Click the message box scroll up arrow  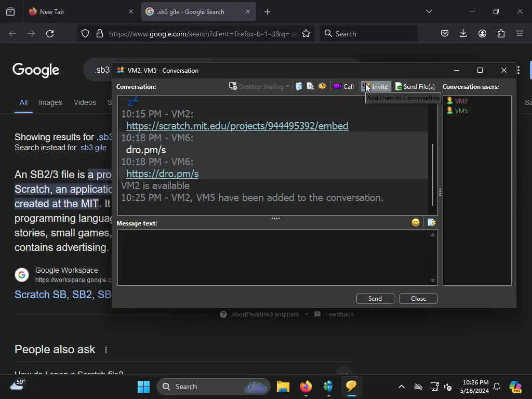click(433, 235)
